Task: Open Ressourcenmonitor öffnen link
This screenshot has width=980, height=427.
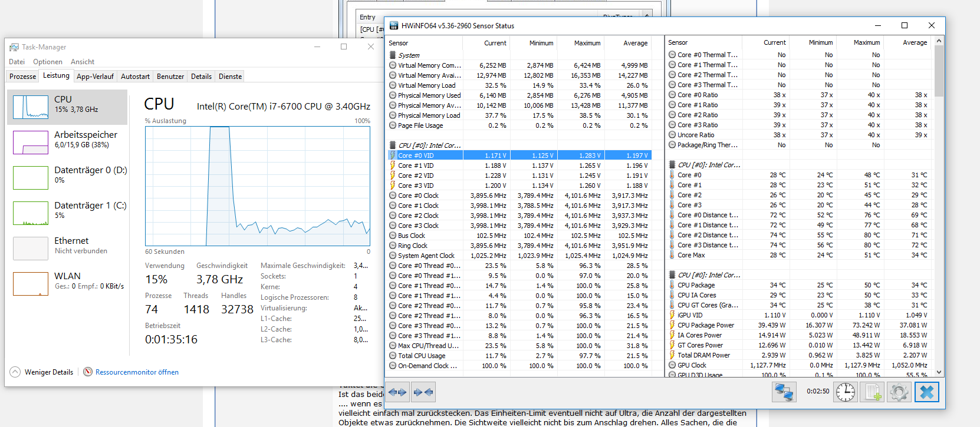Action: [x=137, y=372]
